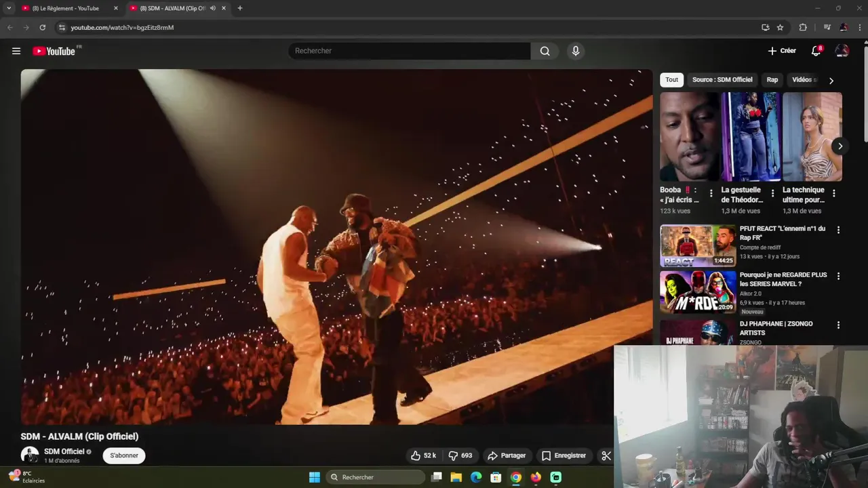Open File Explorer from the taskbar
Image resolution: width=868 pixels, height=488 pixels.
456,477
